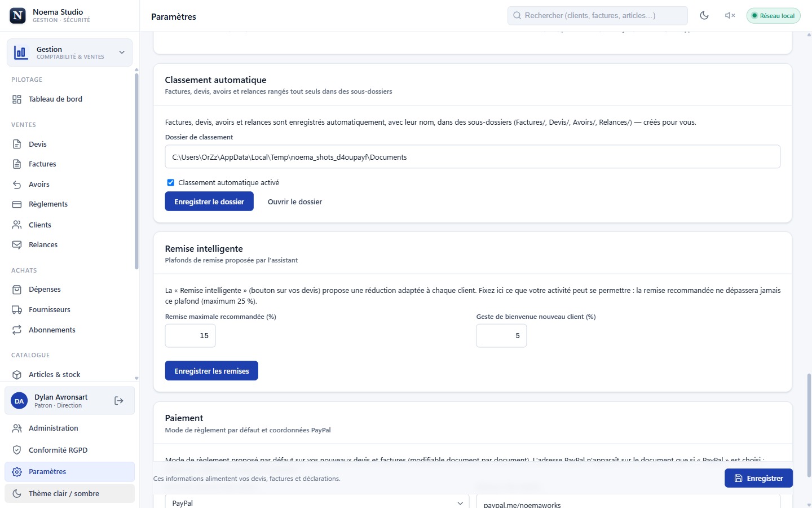Viewport: 812px width, 508px height.
Task: Open the PayPal payment mode dropdown
Action: pos(317,503)
